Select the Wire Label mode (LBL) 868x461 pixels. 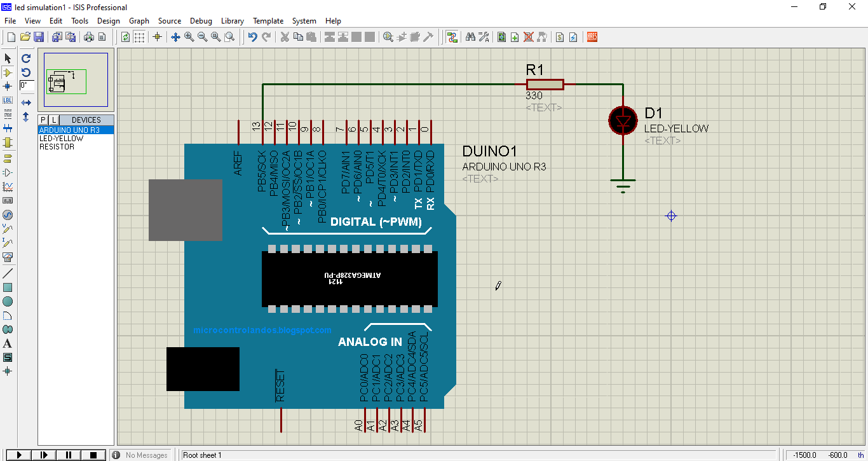click(x=8, y=100)
